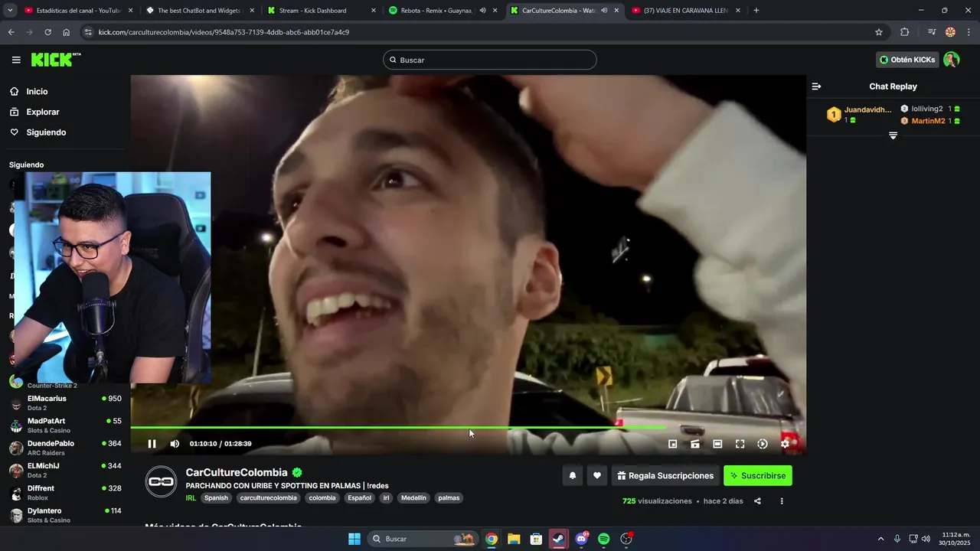This screenshot has width=980, height=551.
Task: Open the video more options menu
Action: [x=782, y=501]
